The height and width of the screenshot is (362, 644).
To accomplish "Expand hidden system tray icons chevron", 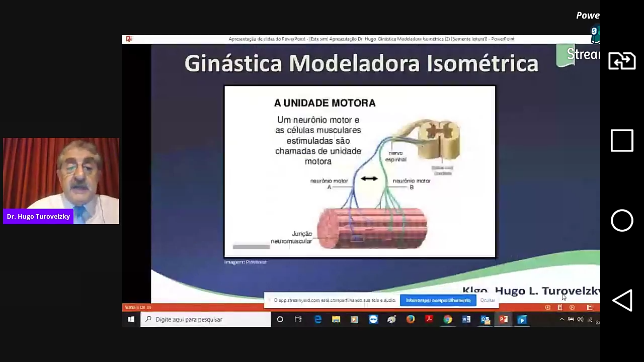I will tap(562, 319).
